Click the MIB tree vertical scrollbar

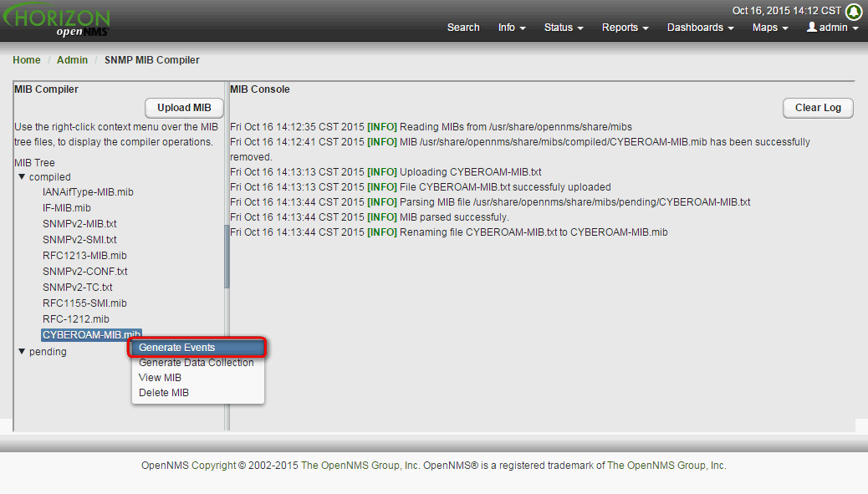point(227,256)
